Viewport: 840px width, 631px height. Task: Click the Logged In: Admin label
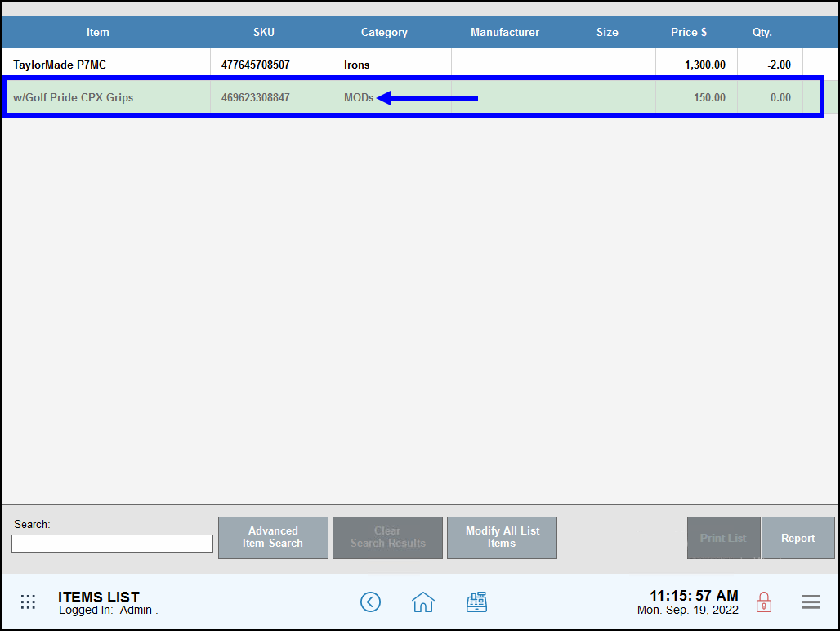tap(108, 610)
